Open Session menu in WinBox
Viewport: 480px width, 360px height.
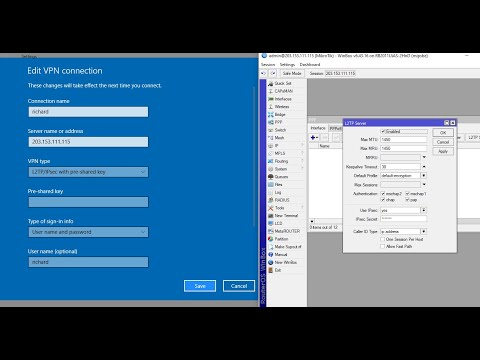[x=268, y=65]
